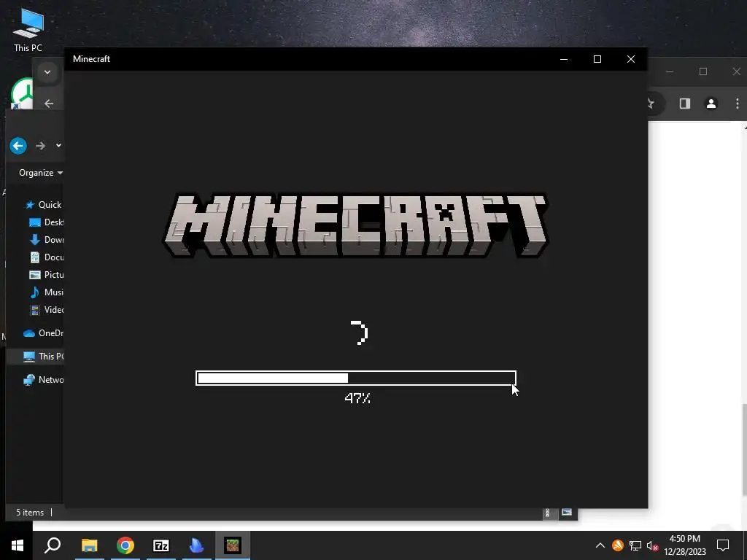Open the Windows Start menu
The image size is (747, 560).
pyautogui.click(x=18, y=545)
